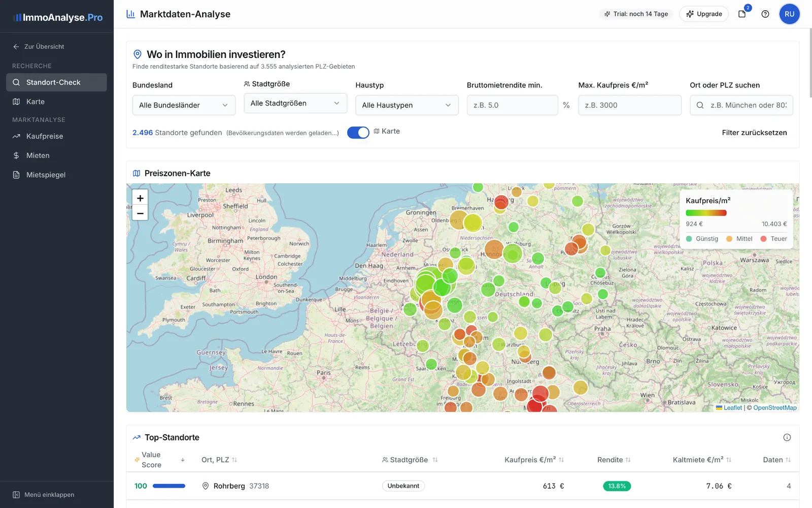Click the ImmoAnalyse.Pro logo
Viewport: 812px width, 508px height.
(x=58, y=17)
